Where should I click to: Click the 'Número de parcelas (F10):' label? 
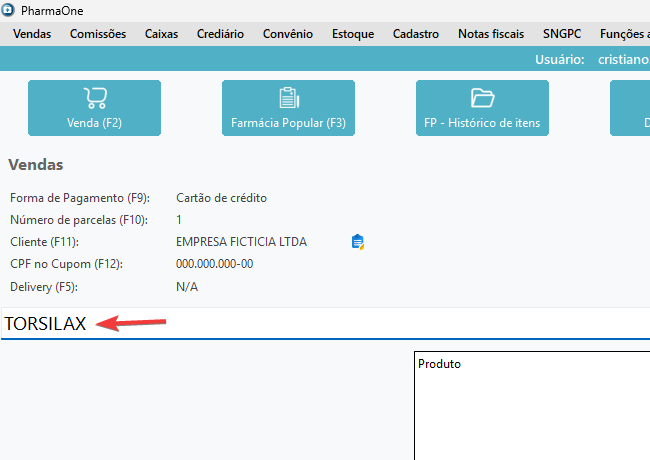pyautogui.click(x=79, y=220)
